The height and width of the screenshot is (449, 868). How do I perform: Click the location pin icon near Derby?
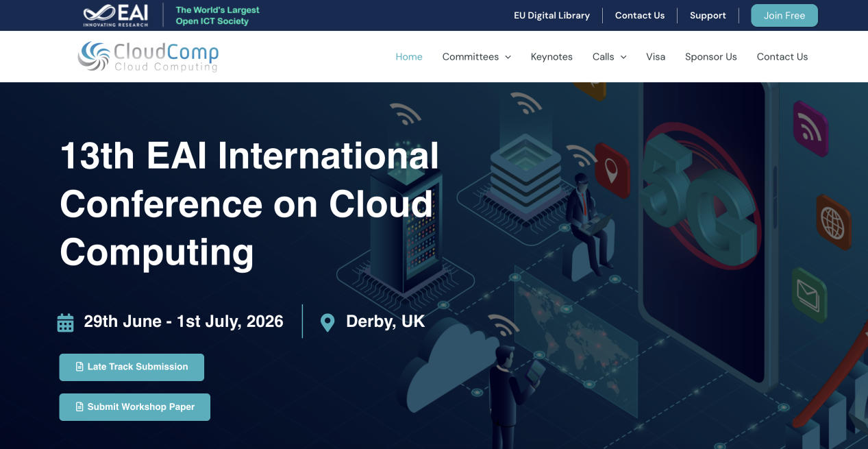tap(327, 322)
